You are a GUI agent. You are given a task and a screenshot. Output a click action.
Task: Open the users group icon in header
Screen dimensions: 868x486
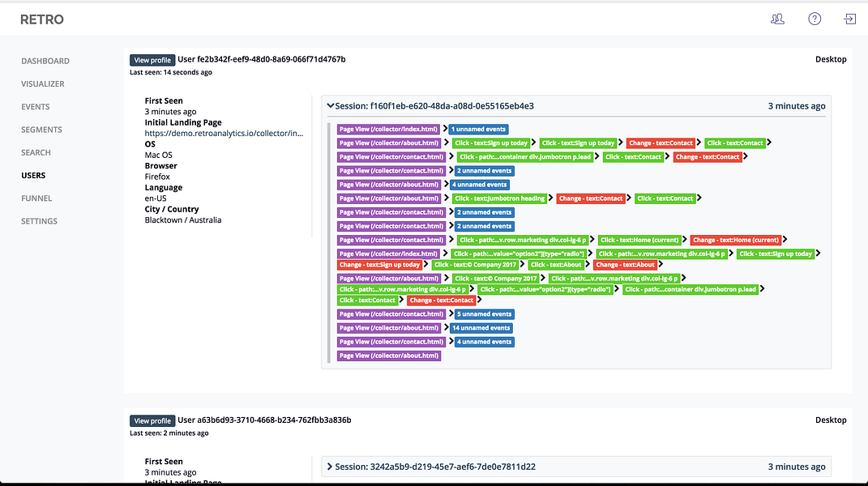click(x=777, y=19)
